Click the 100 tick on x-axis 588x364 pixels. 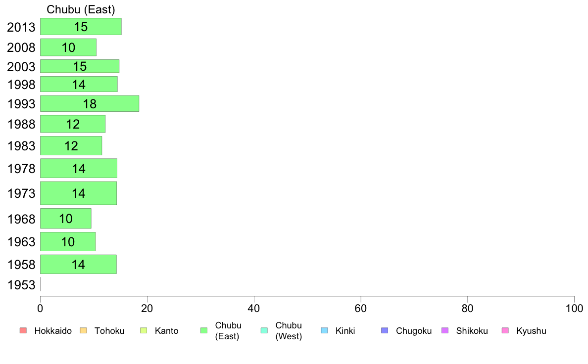574,308
